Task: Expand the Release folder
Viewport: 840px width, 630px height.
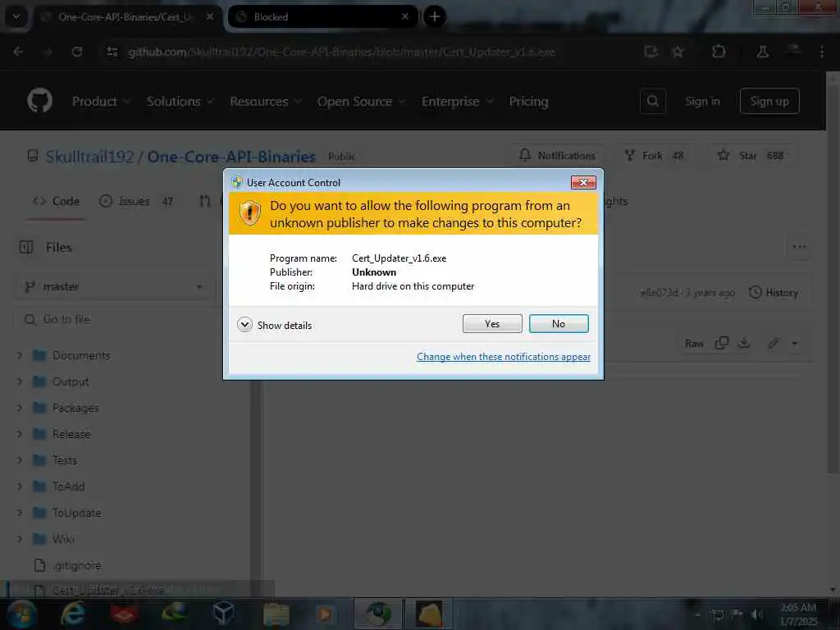Action: 20,434
